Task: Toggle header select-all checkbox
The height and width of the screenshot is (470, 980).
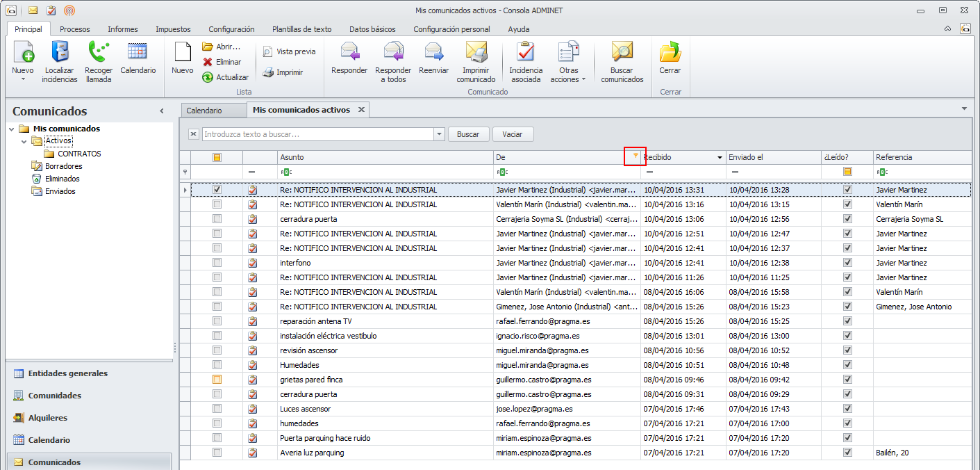Action: click(217, 157)
